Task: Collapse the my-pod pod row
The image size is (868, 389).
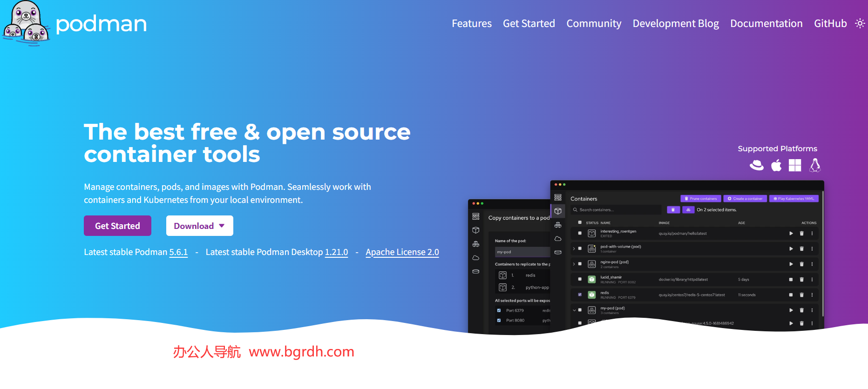Action: click(574, 310)
